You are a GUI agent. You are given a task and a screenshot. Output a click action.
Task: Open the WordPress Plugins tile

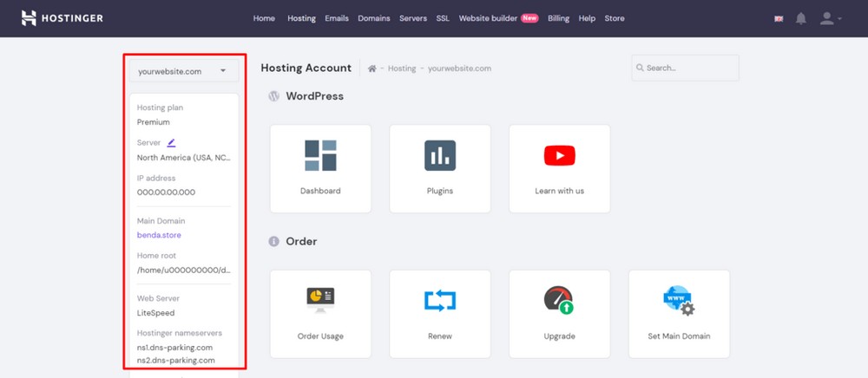point(440,168)
